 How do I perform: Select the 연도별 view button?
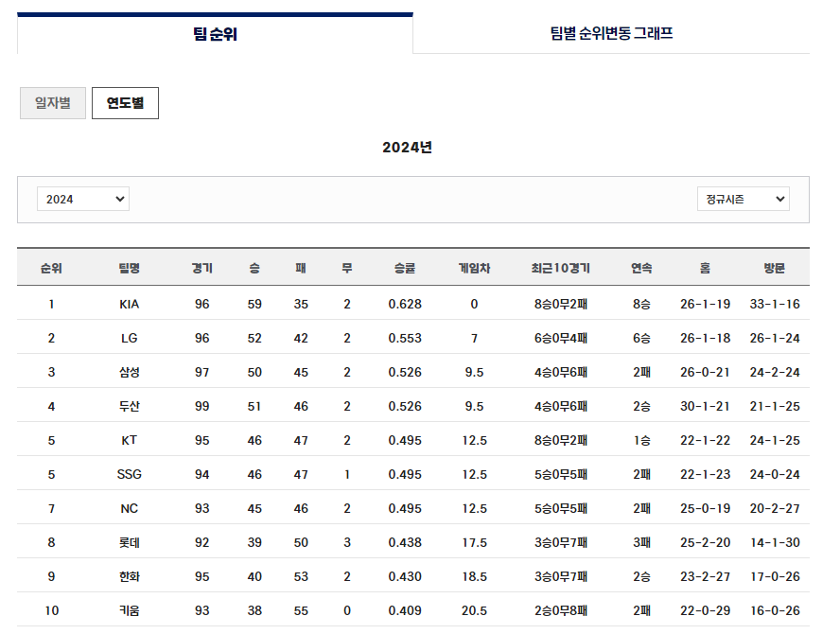point(125,103)
